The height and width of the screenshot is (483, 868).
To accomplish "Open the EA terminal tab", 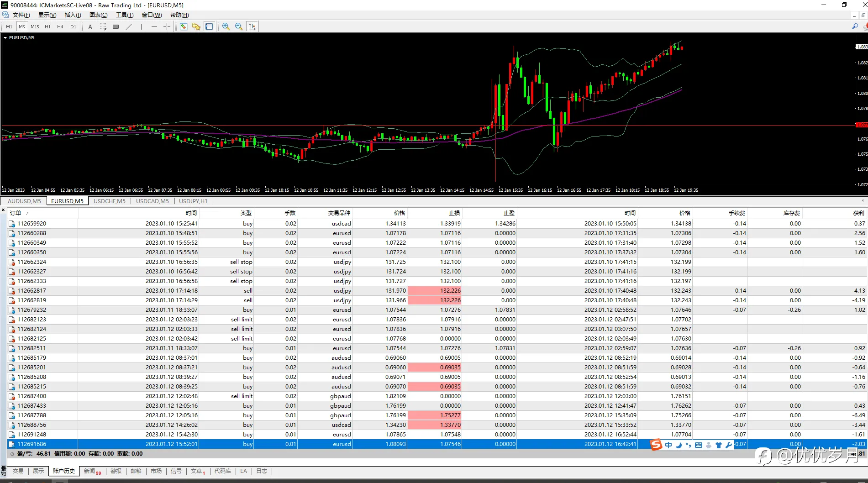I will (x=244, y=471).
